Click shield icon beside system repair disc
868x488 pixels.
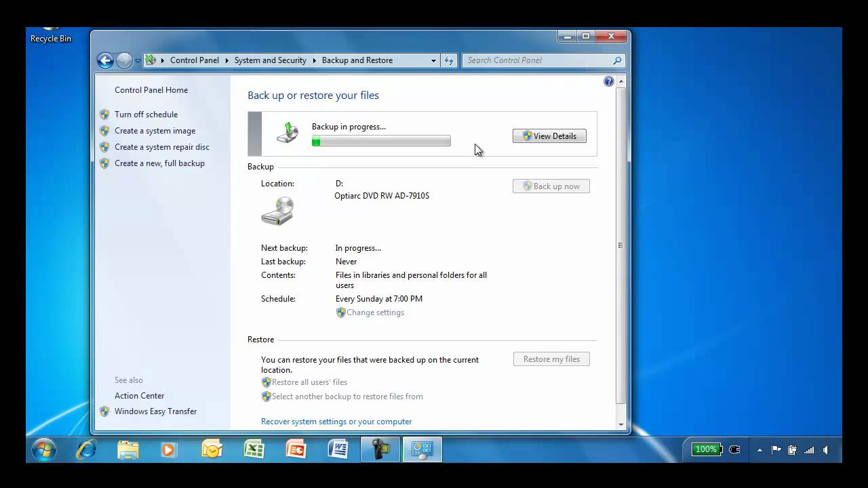click(x=104, y=147)
